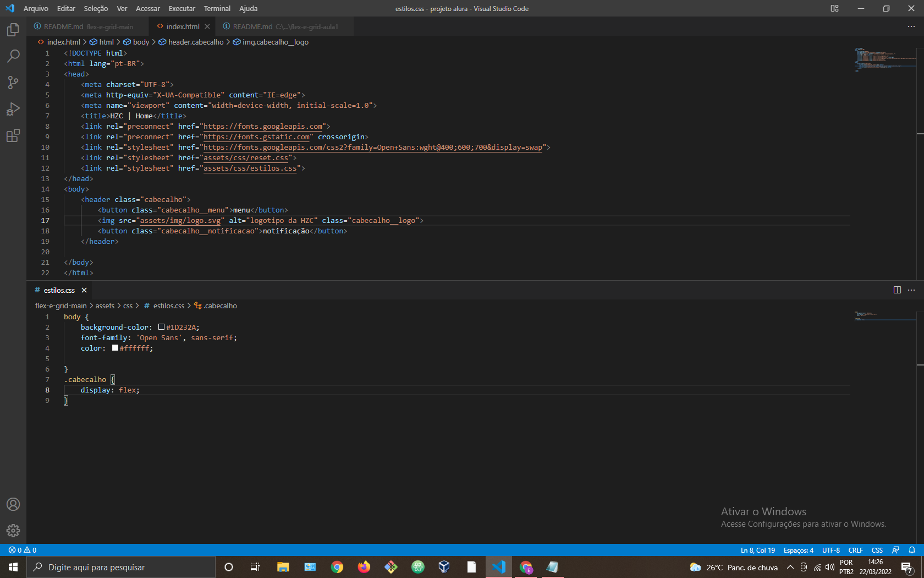924x578 pixels.
Task: Open the Search view in activity bar
Action: tap(13, 56)
